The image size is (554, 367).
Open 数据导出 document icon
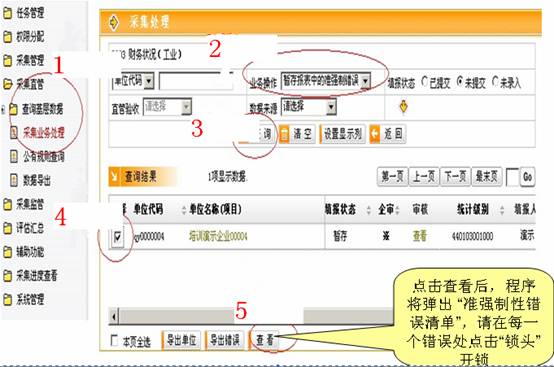pyautogui.click(x=14, y=180)
